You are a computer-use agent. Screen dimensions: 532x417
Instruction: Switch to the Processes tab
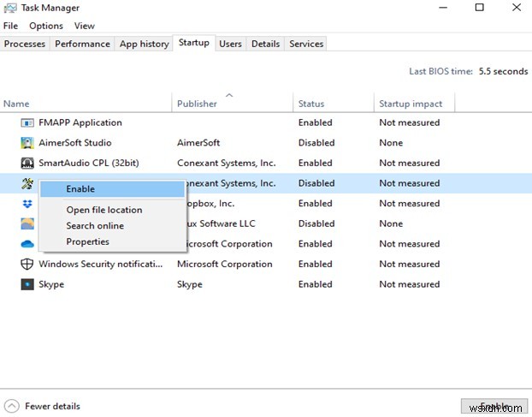click(25, 44)
